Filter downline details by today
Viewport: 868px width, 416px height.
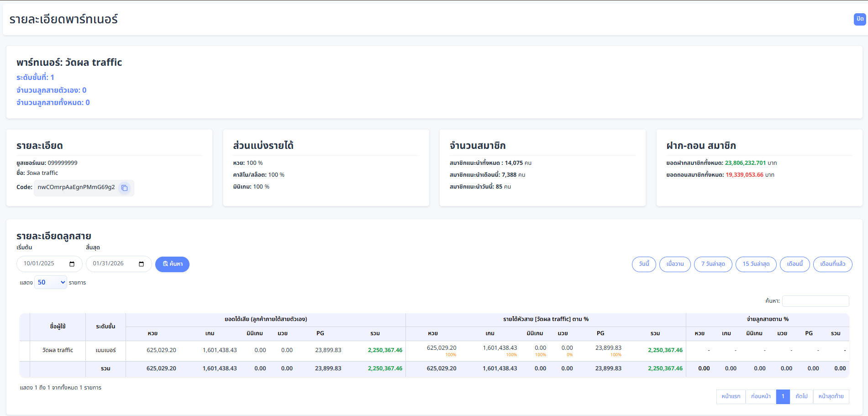click(643, 264)
